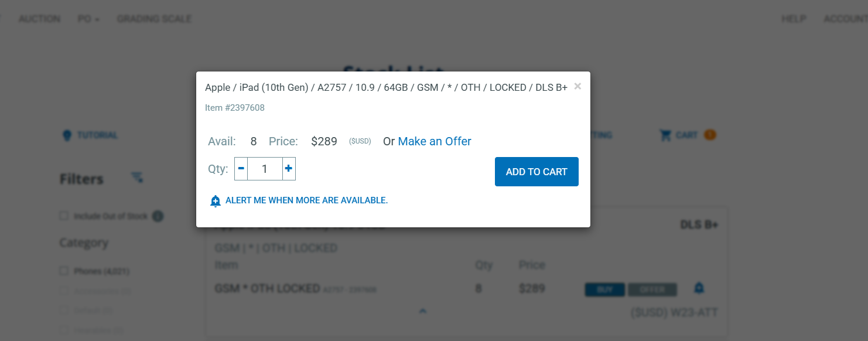Click the orange cart item count badge
868x341 pixels.
click(709, 134)
